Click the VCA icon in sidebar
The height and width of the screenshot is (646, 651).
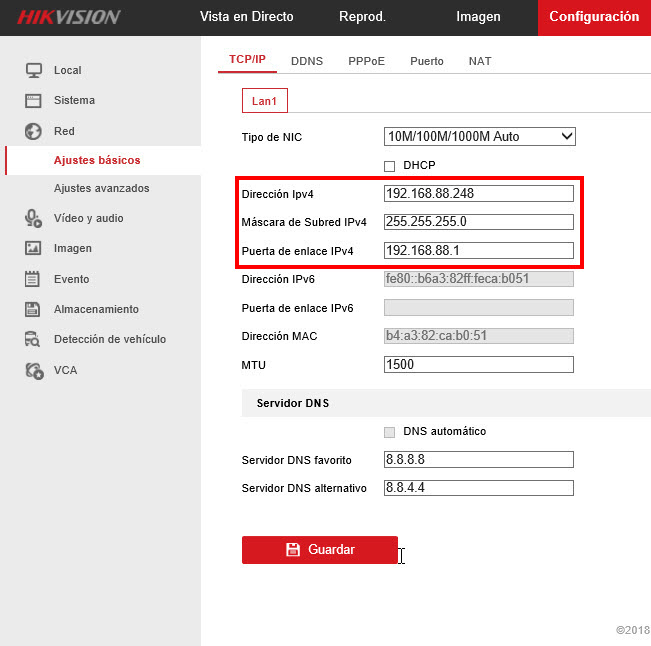coord(34,370)
